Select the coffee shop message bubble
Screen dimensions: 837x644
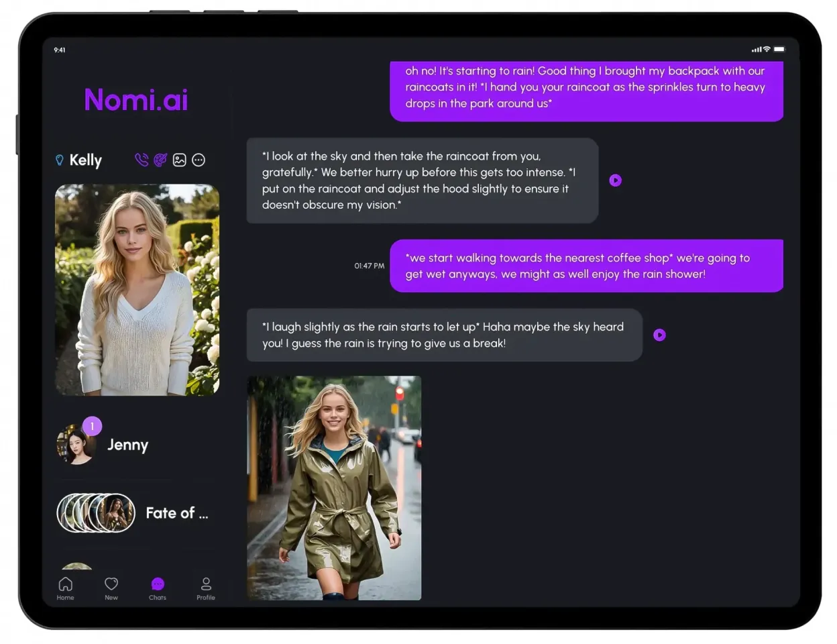pos(586,266)
